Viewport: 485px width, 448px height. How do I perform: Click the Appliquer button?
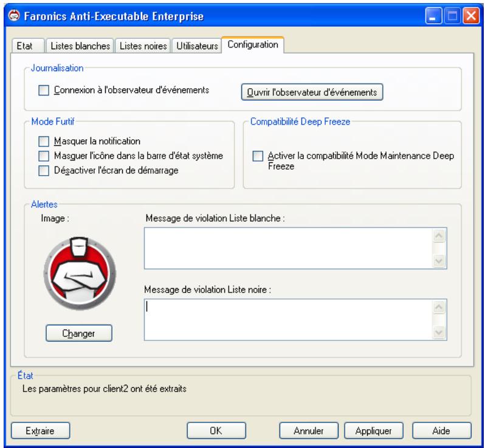[374, 430]
